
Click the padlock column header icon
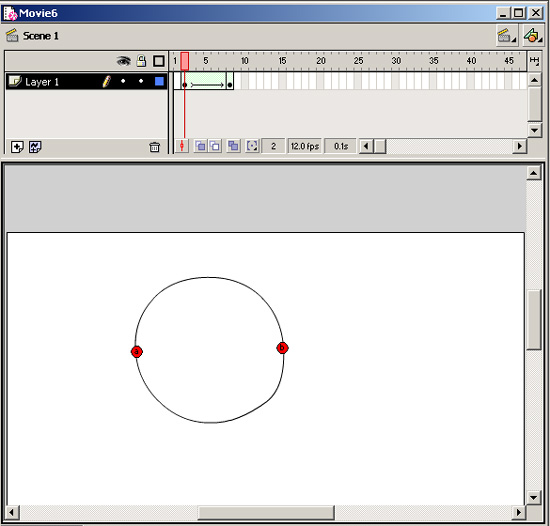(141, 61)
